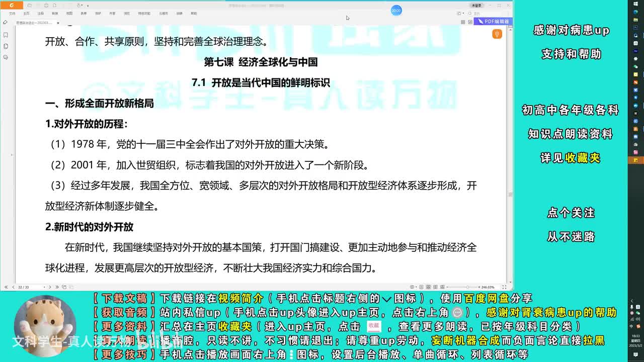Click the blue 00:00 recording timer
Image resolution: width=644 pixels, height=362 pixels.
[x=396, y=10]
